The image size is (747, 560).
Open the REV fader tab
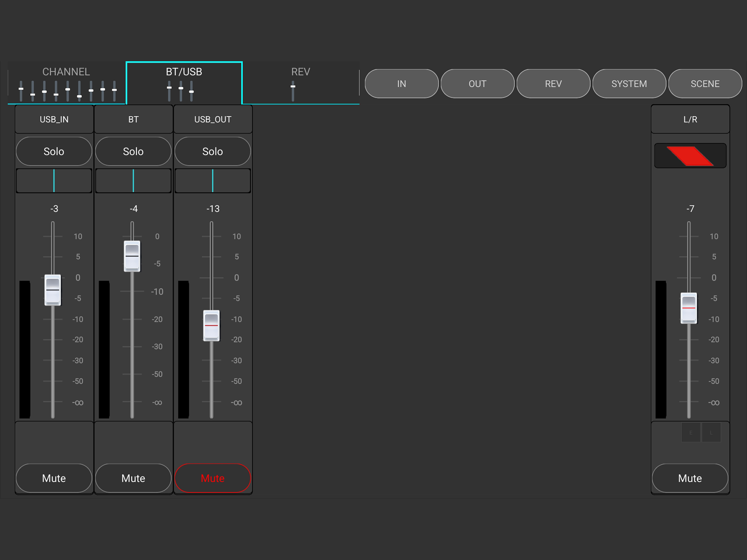pyautogui.click(x=300, y=83)
